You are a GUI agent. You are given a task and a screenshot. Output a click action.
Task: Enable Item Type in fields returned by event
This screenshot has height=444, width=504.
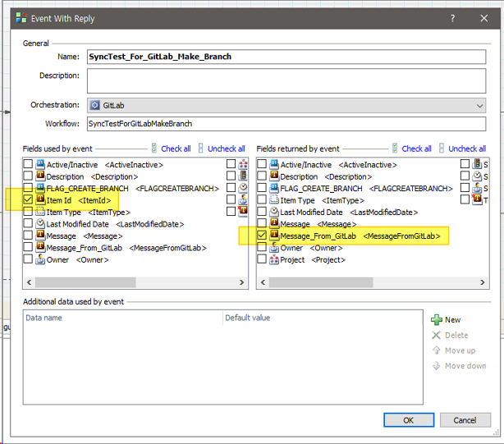point(262,199)
